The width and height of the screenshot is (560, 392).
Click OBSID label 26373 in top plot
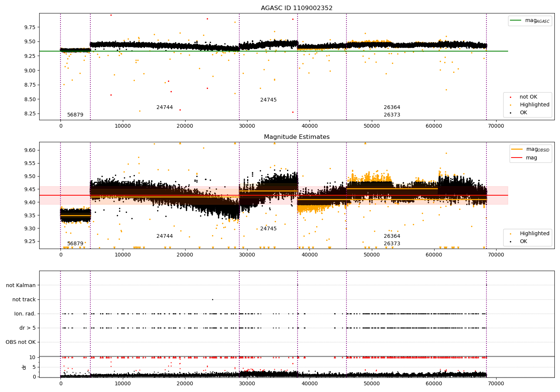pos(392,115)
